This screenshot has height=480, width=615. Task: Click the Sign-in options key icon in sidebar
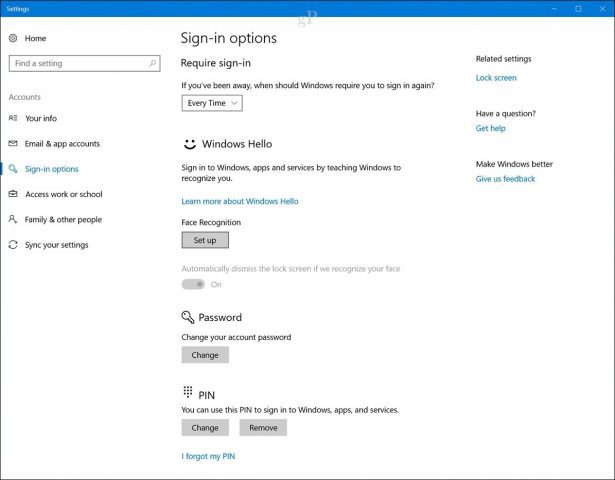coord(13,169)
